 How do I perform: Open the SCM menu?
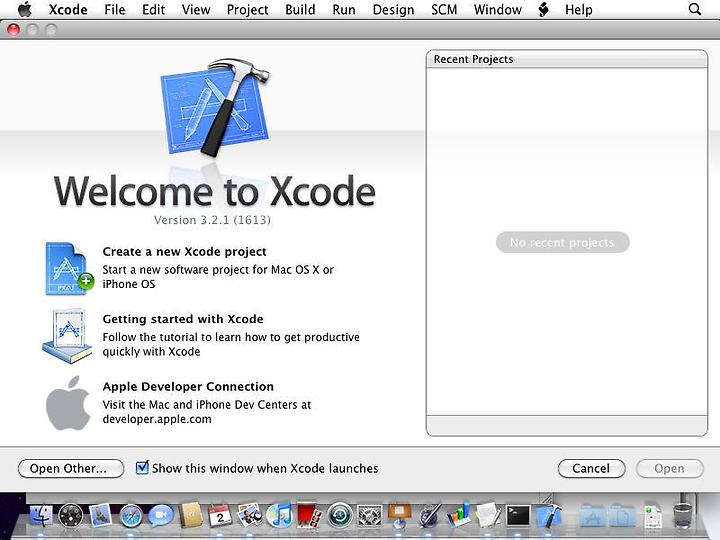click(x=444, y=9)
